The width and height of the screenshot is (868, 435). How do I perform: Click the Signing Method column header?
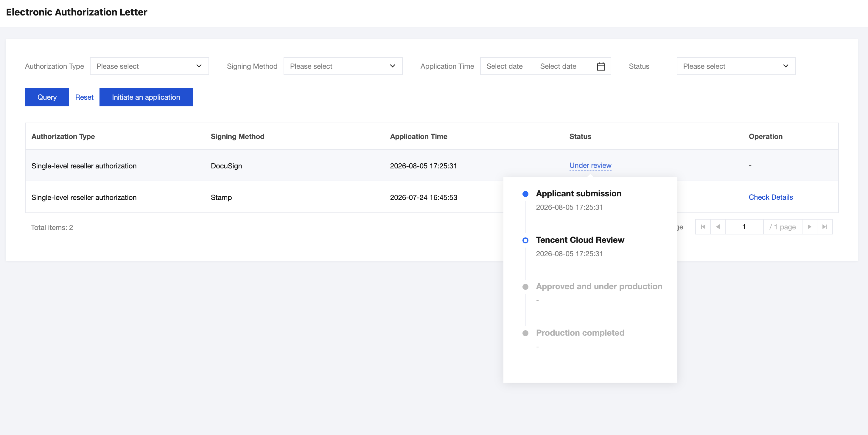[x=238, y=136]
